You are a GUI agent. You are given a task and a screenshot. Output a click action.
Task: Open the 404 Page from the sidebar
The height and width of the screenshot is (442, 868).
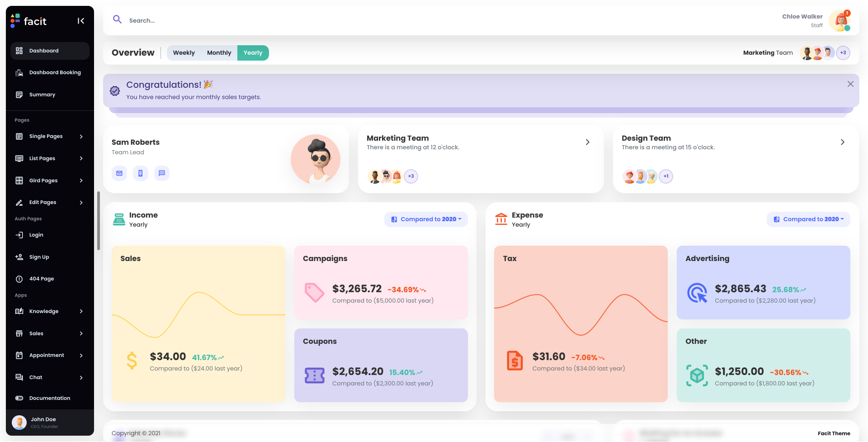pyautogui.click(x=41, y=279)
